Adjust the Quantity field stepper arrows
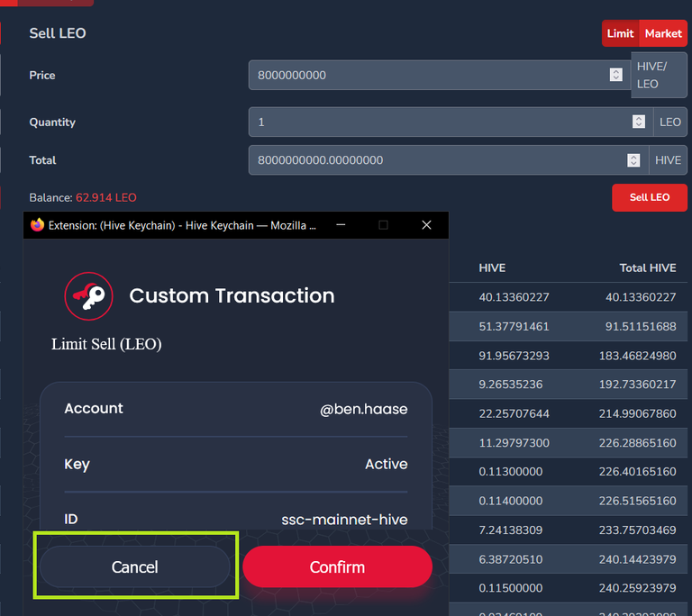The image size is (692, 616). pos(639,122)
